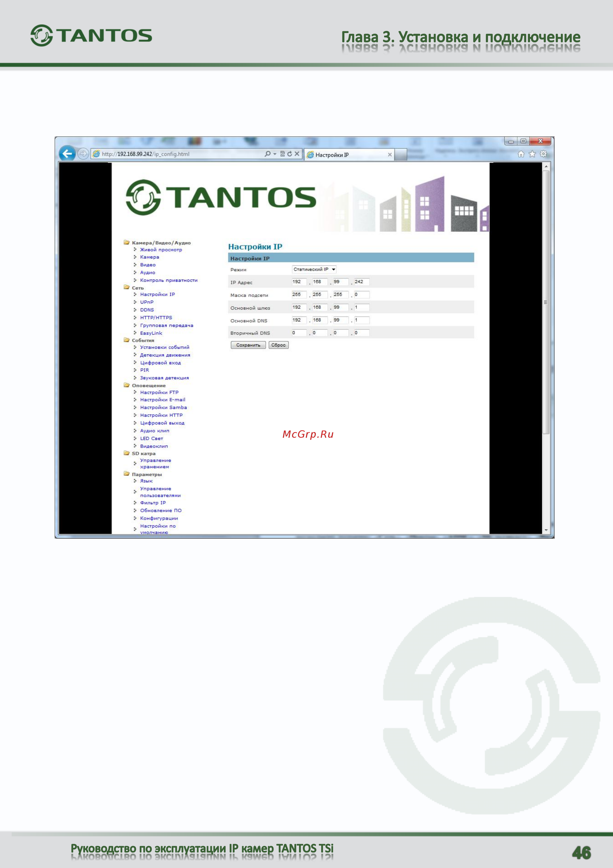
Task: Click the 'Параметры' folder icon
Action: pyautogui.click(x=127, y=474)
